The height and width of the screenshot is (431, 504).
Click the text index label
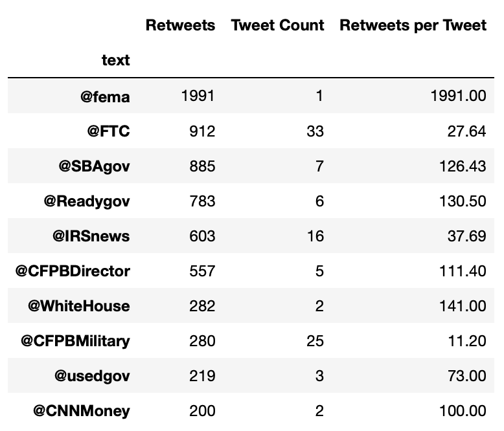(115, 61)
